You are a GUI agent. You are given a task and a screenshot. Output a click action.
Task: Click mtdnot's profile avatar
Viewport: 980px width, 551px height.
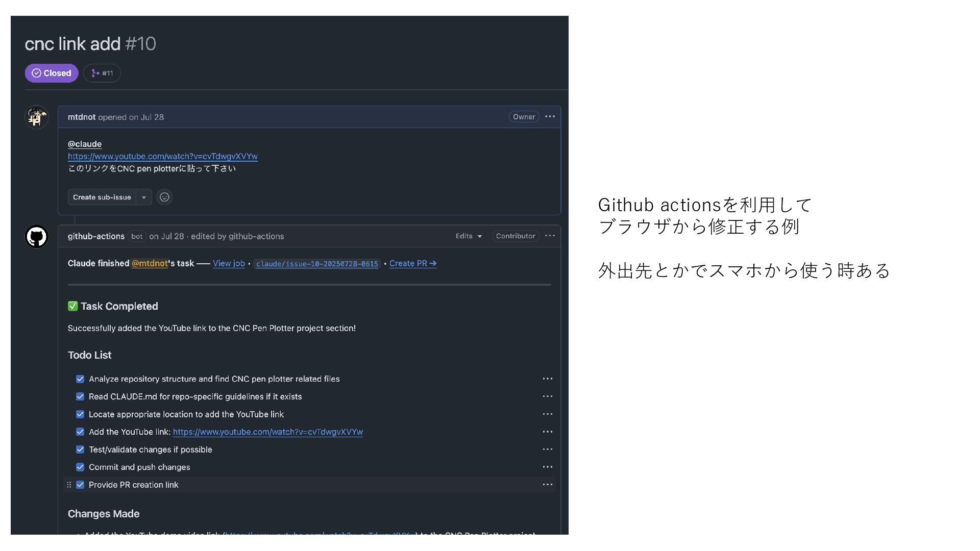click(x=36, y=117)
